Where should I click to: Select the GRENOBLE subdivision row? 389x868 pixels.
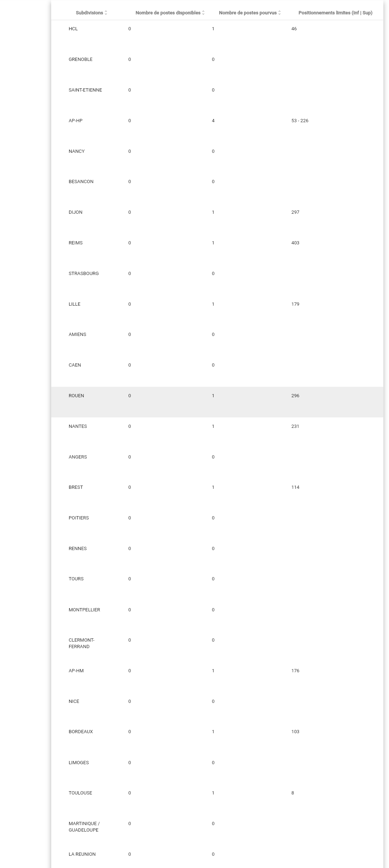[81, 59]
